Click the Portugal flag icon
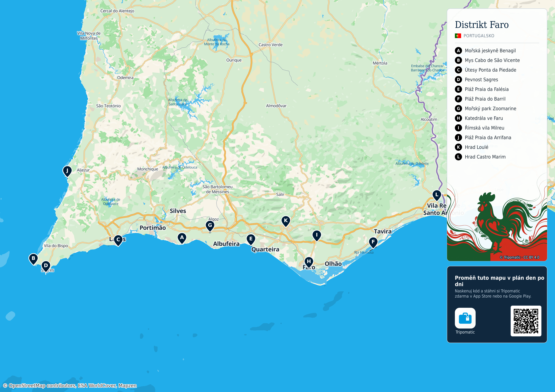Screen dimensions: 555x392 458,36
